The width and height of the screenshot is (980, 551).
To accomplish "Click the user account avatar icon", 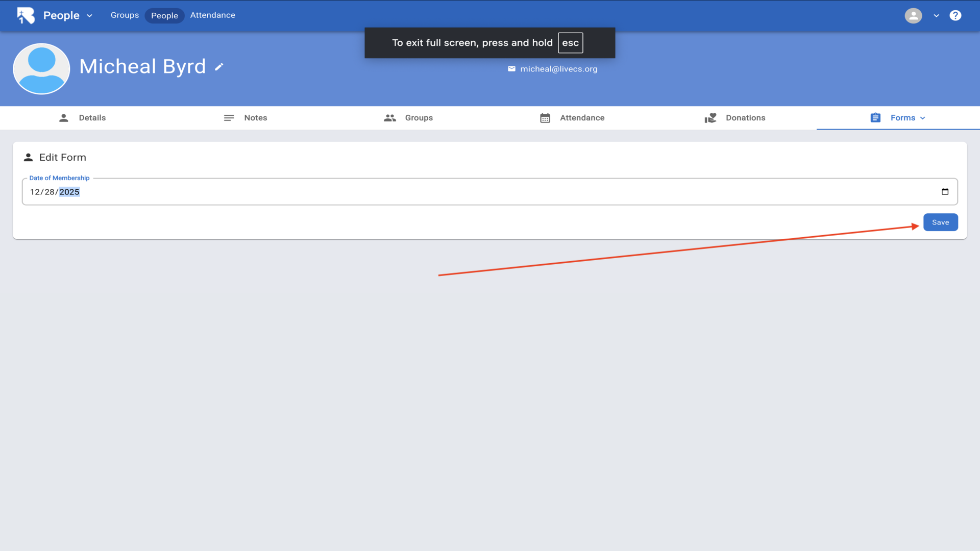I will [x=913, y=15].
